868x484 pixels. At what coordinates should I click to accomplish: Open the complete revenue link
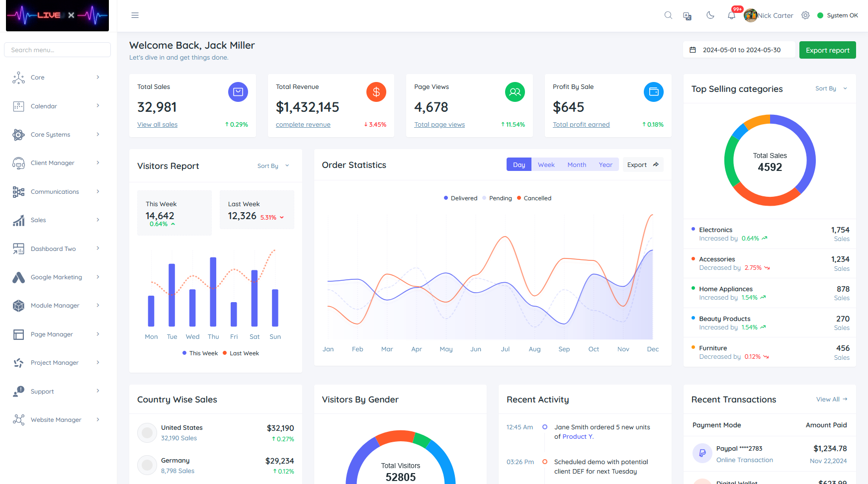303,125
